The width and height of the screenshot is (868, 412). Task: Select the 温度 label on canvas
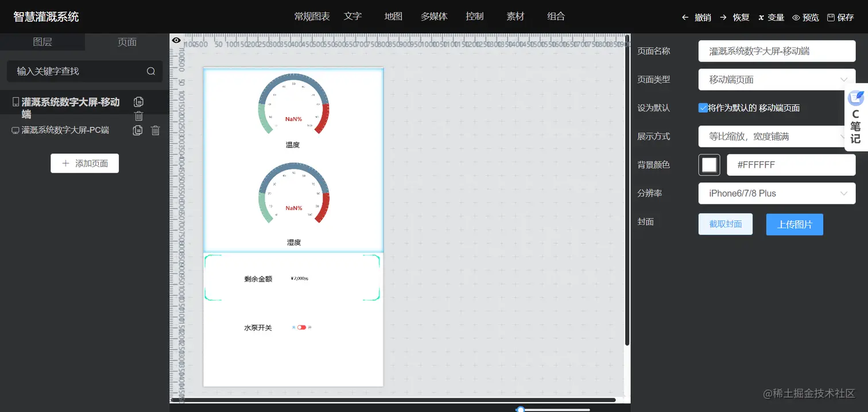pyautogui.click(x=293, y=145)
